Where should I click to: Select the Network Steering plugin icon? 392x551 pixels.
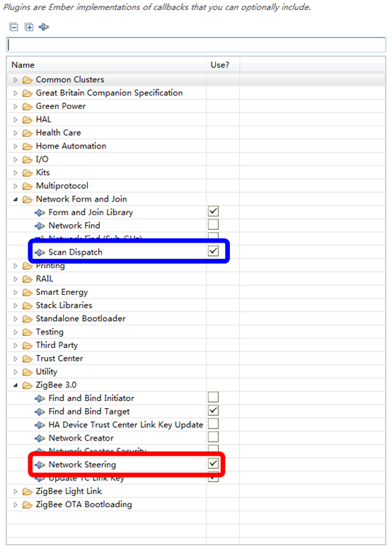(40, 465)
